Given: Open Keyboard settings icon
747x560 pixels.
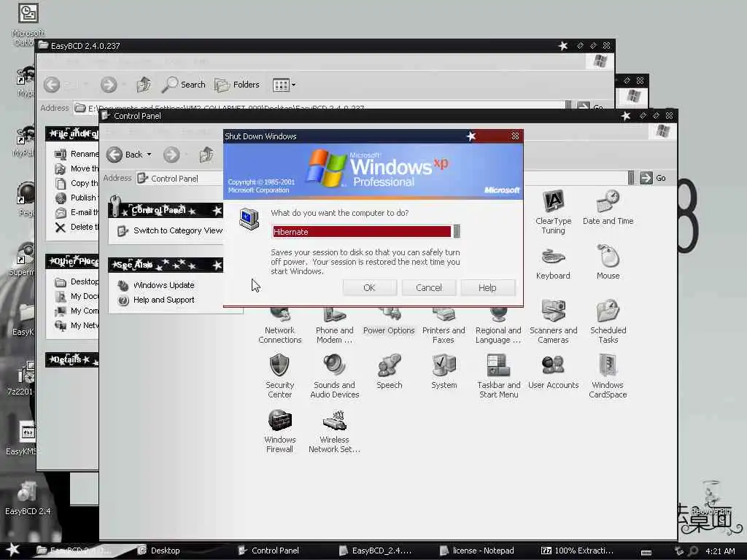Looking at the screenshot, I should (553, 262).
